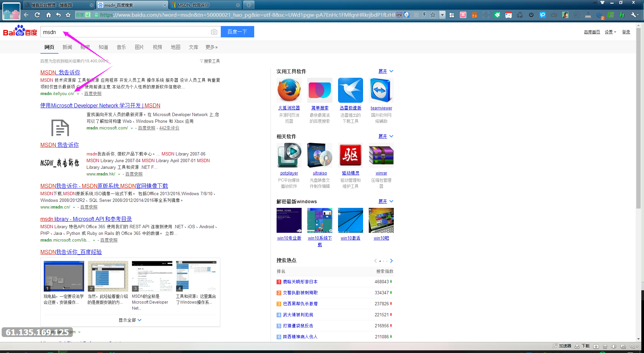Bookmark page with address bar star
The width and height of the screenshot is (644, 353).
[x=433, y=15]
